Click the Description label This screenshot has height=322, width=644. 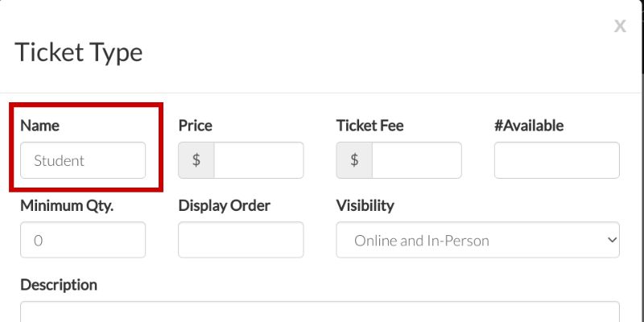click(x=59, y=285)
